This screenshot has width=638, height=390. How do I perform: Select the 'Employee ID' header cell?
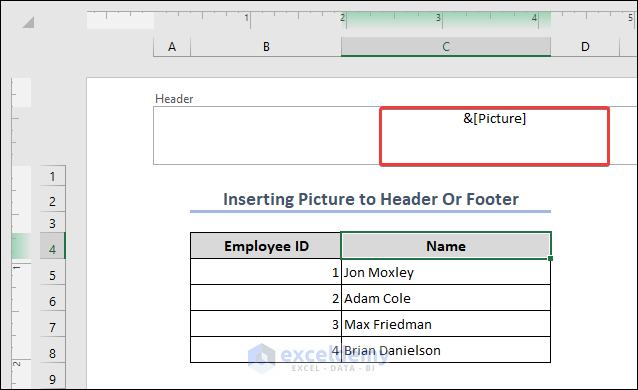266,246
